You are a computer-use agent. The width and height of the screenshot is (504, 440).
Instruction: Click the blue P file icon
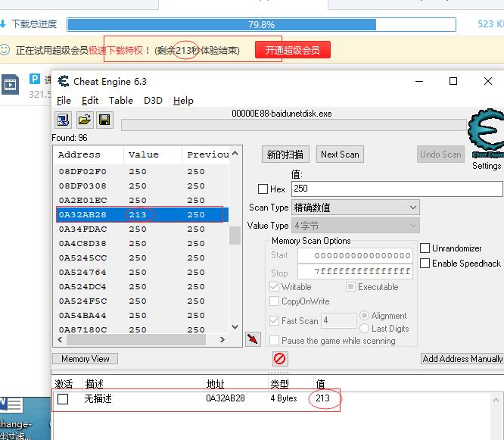point(35,79)
